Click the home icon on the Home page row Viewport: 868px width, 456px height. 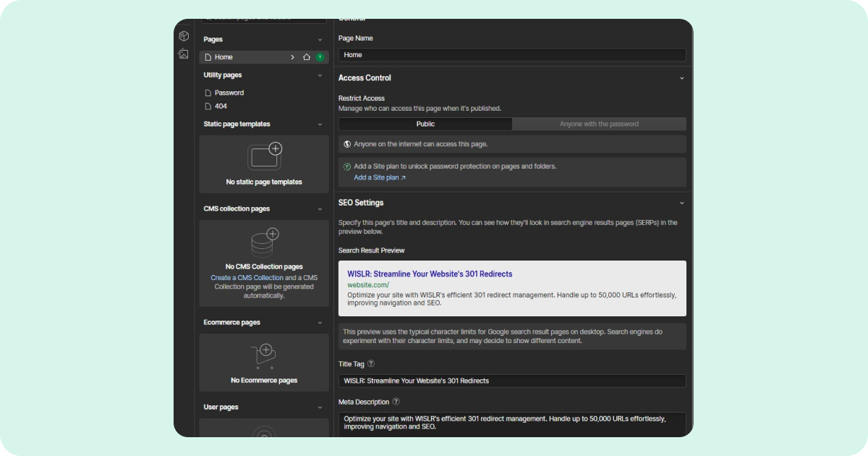tap(306, 56)
